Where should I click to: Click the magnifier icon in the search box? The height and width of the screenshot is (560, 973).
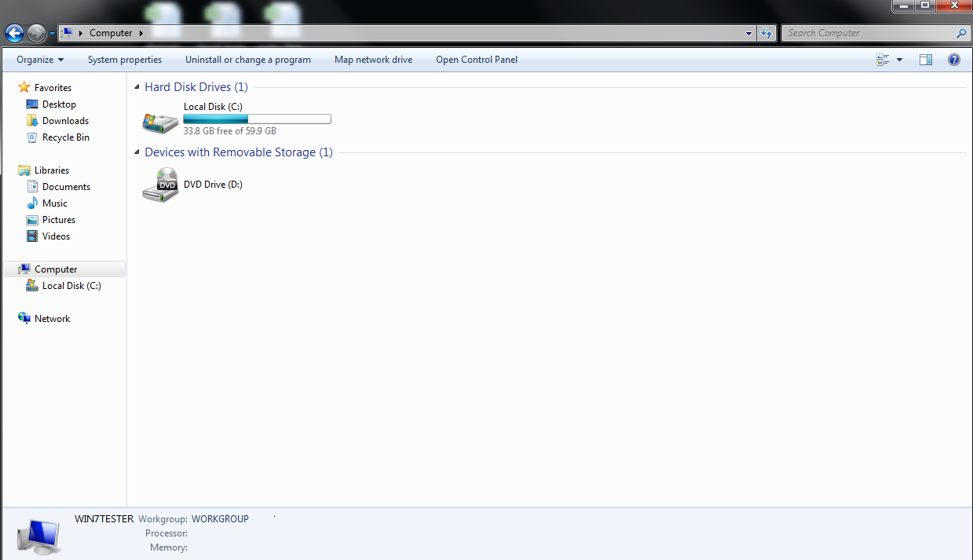pos(961,33)
